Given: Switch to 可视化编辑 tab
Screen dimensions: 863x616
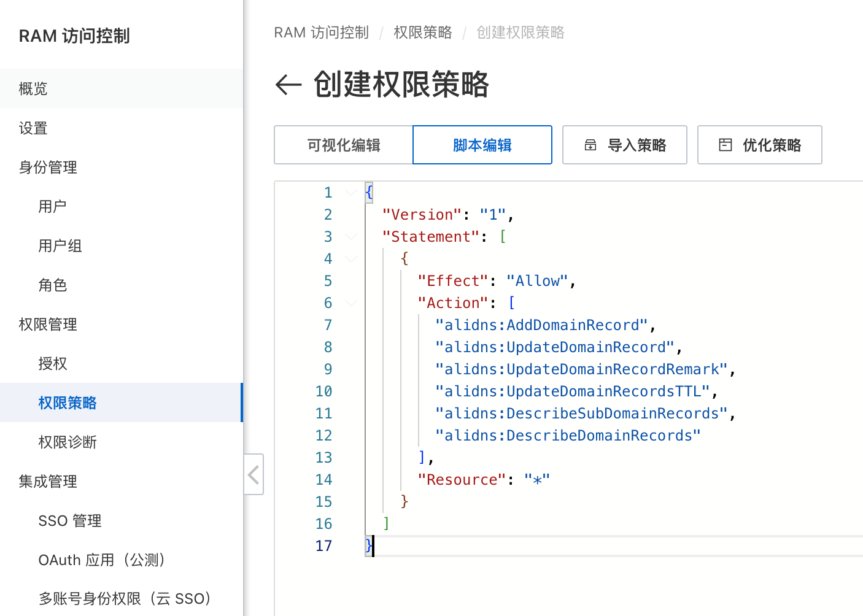Looking at the screenshot, I should coord(344,145).
